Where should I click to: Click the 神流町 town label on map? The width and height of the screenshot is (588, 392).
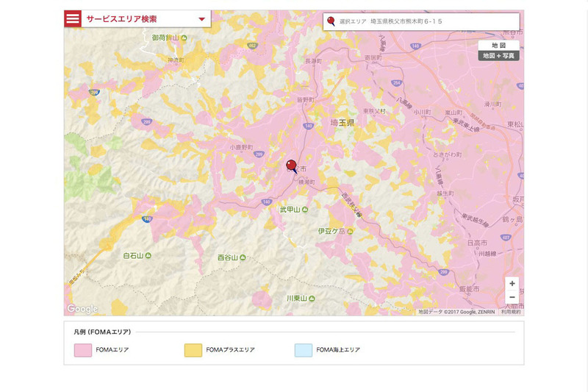[176, 60]
